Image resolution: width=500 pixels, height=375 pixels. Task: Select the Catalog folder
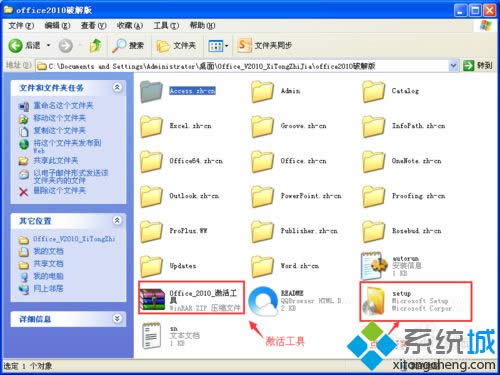pos(390,91)
